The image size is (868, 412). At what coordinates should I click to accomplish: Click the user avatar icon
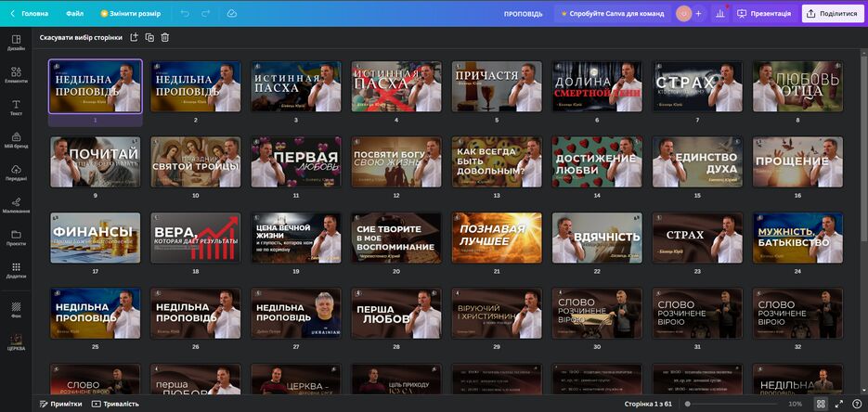683,13
